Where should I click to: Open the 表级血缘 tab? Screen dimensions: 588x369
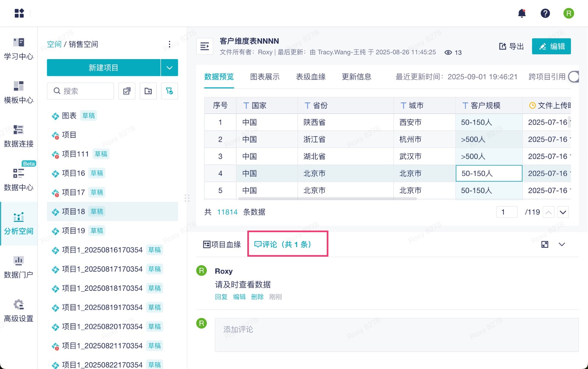tap(311, 77)
